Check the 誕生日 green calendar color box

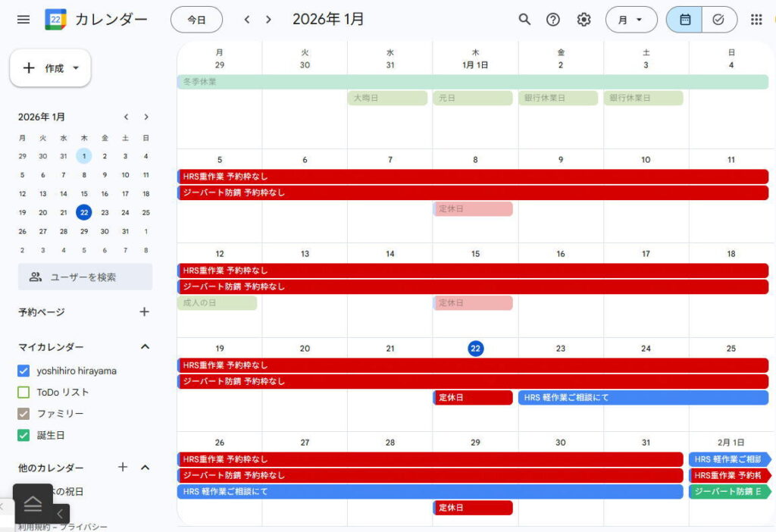(x=22, y=435)
